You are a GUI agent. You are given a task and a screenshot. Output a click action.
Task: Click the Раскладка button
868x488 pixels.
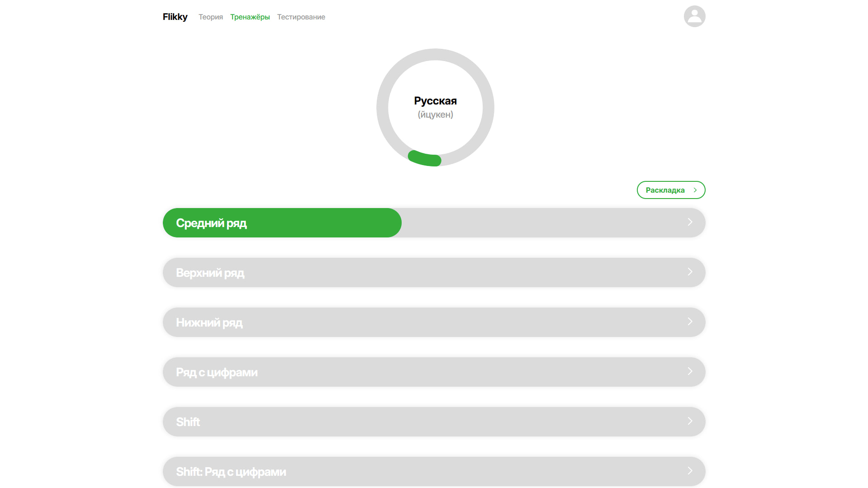click(671, 190)
